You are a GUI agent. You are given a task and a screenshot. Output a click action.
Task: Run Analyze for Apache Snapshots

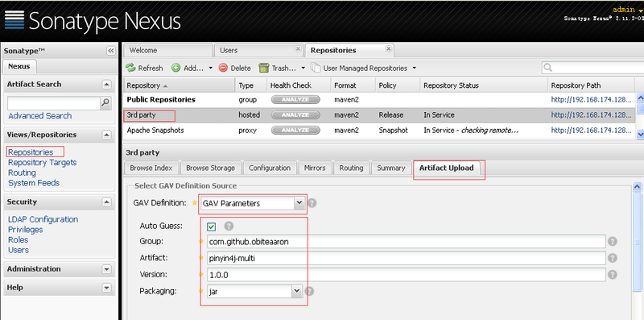click(x=295, y=131)
